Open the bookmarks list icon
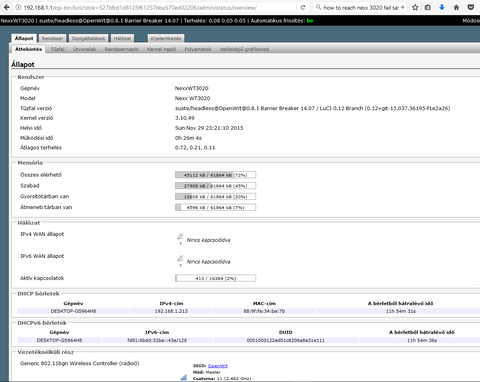The image size is (480, 382). coord(428,7)
